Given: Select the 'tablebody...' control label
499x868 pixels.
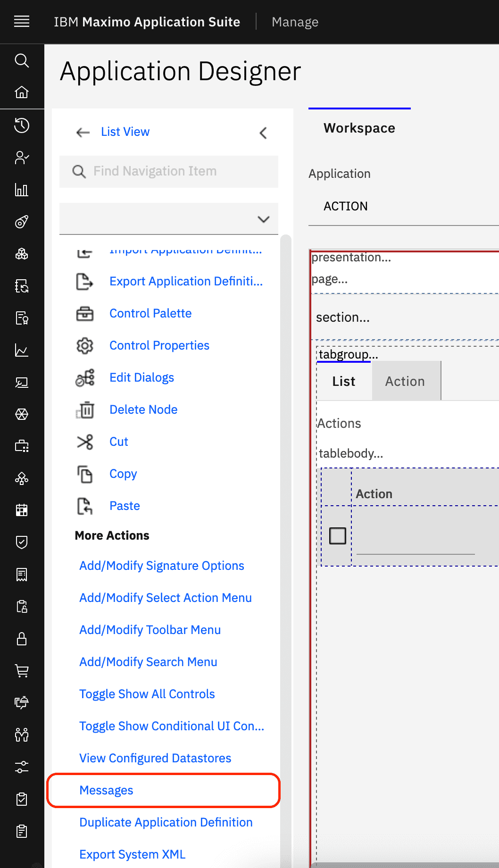Looking at the screenshot, I should [x=351, y=453].
